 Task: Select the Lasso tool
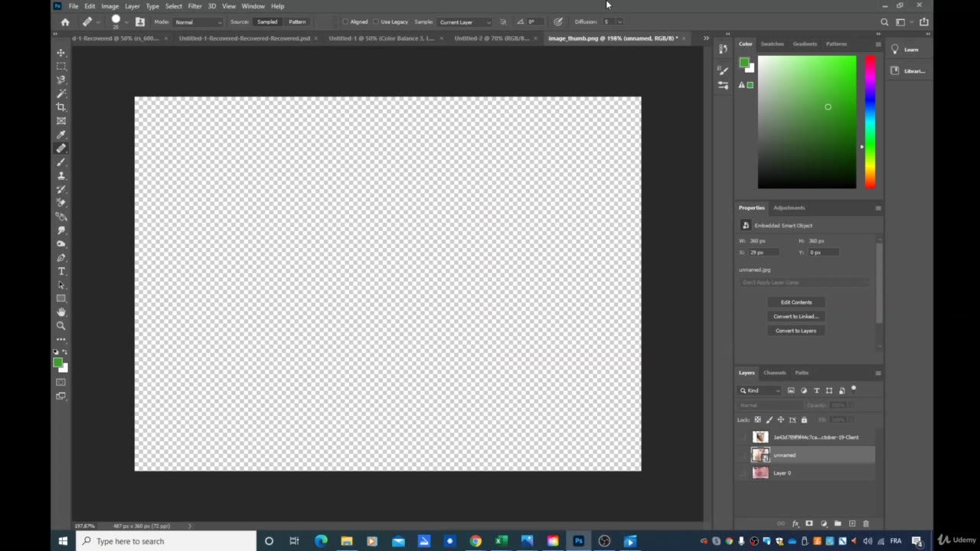(61, 80)
